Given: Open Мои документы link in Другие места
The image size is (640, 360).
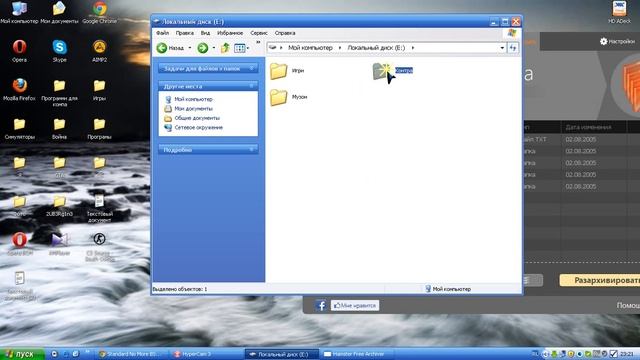Looking at the screenshot, I should 193,109.
